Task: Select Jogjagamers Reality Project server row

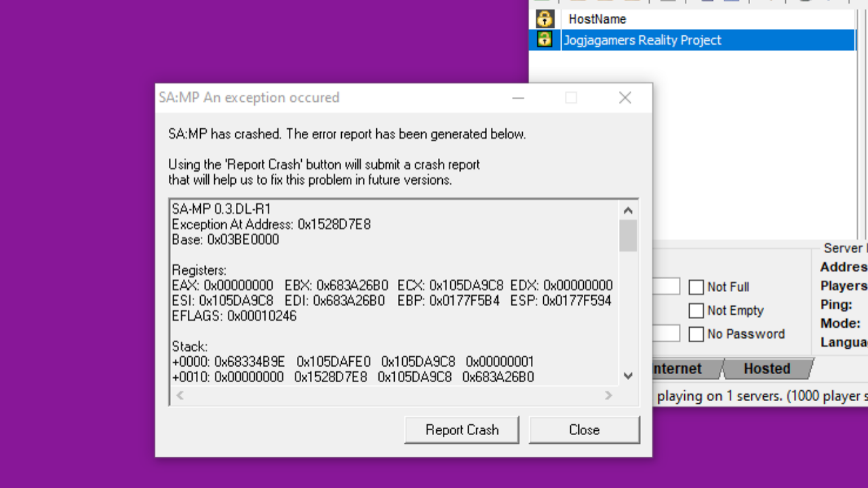Action: pyautogui.click(x=692, y=40)
